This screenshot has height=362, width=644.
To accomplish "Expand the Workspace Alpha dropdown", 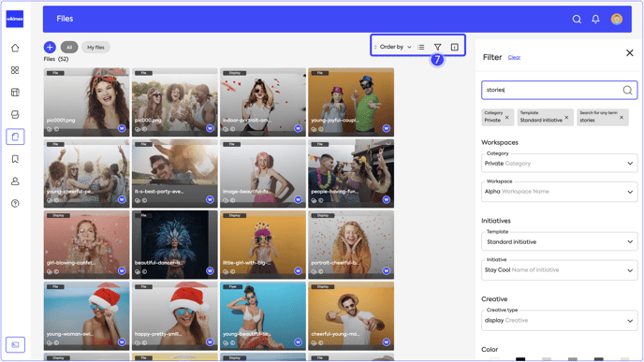I will pos(560,192).
